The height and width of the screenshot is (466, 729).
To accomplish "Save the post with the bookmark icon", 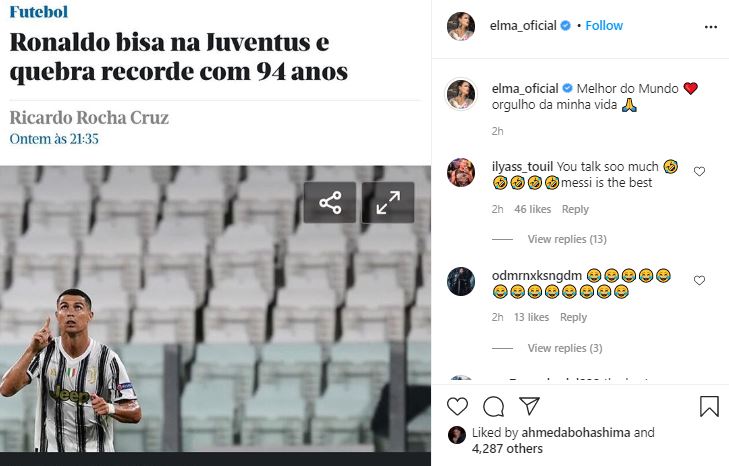I will (x=709, y=406).
